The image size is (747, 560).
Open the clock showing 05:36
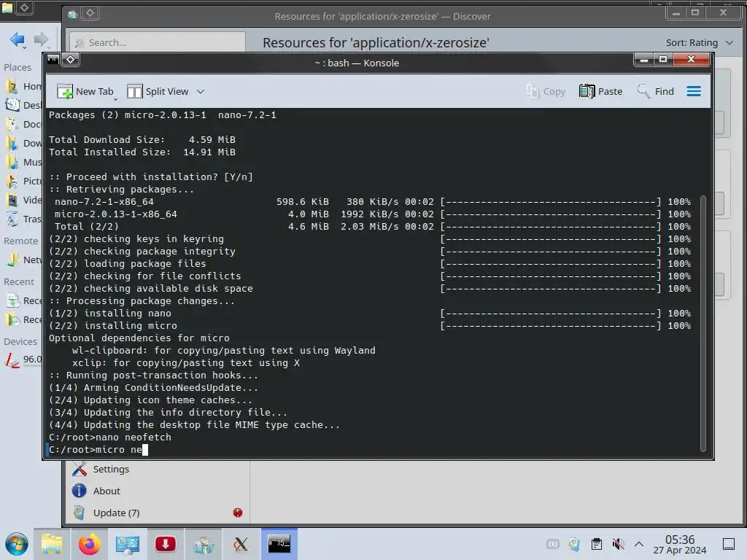(x=679, y=544)
